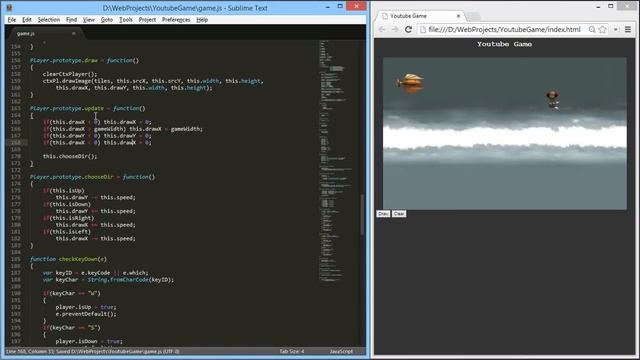
Task: Change Tab Size setting in status bar
Action: click(292, 351)
